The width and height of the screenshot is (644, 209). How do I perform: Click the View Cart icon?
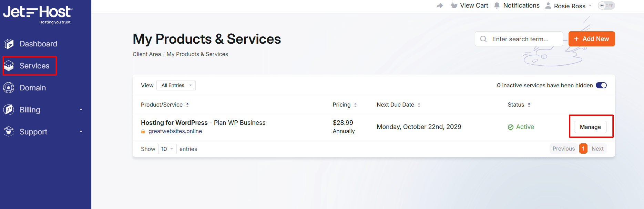pos(453,5)
